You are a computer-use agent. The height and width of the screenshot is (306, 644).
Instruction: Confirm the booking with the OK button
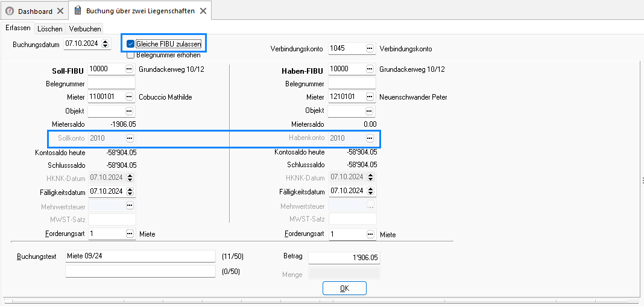(344, 288)
